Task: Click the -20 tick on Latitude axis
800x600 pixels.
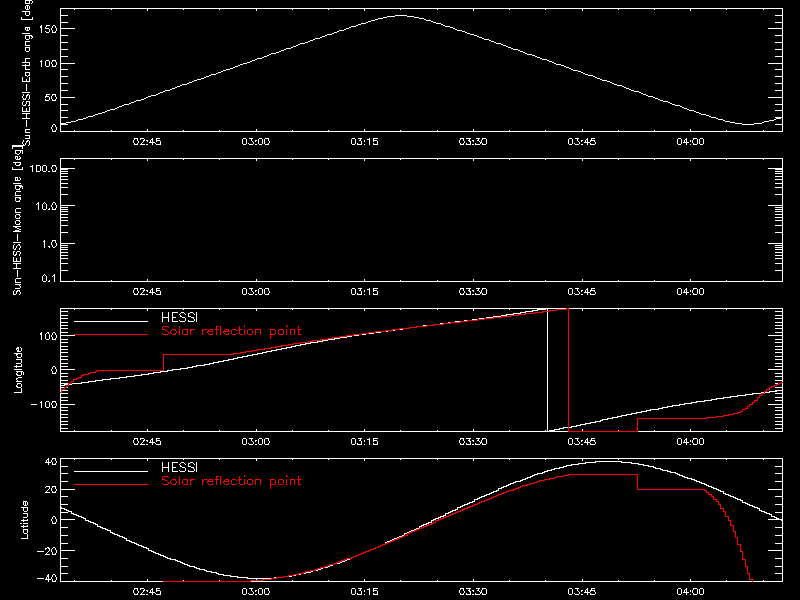Action: 47,551
